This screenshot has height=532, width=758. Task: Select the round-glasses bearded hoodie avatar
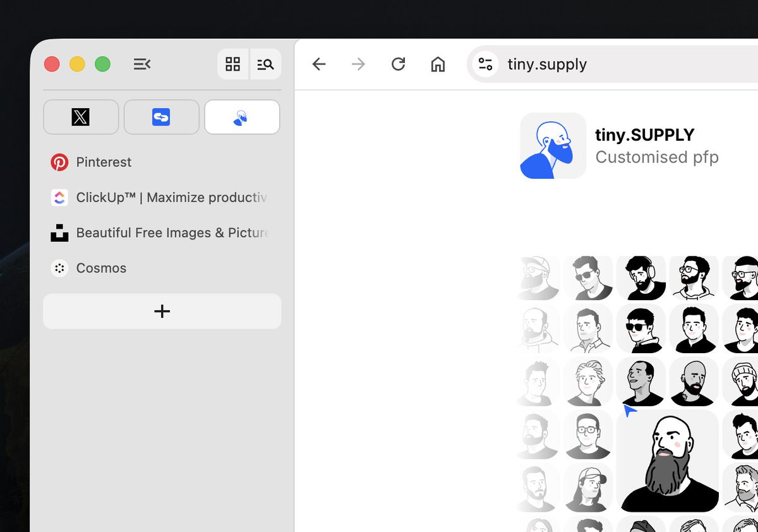tap(694, 277)
